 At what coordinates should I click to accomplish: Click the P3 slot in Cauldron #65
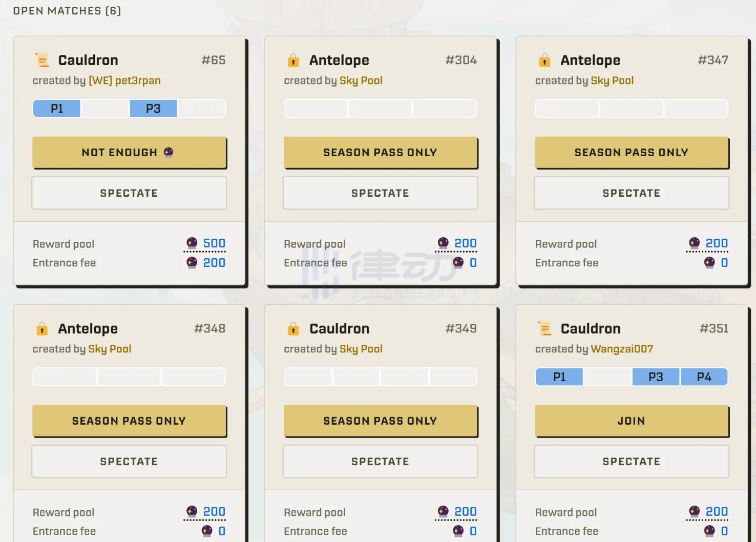coord(153,109)
